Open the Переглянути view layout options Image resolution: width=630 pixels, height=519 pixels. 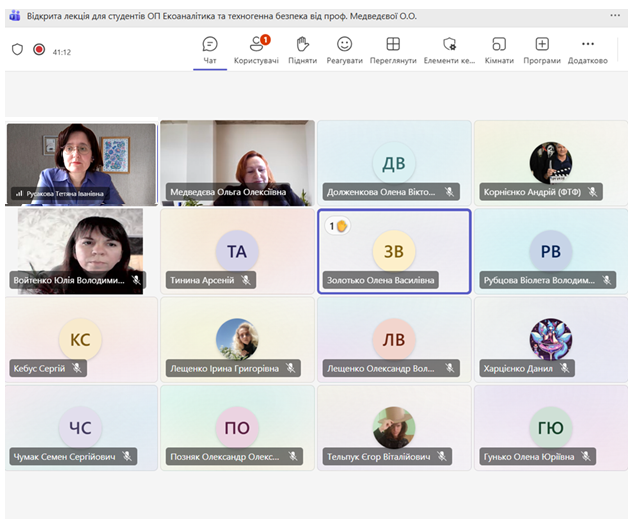[393, 50]
